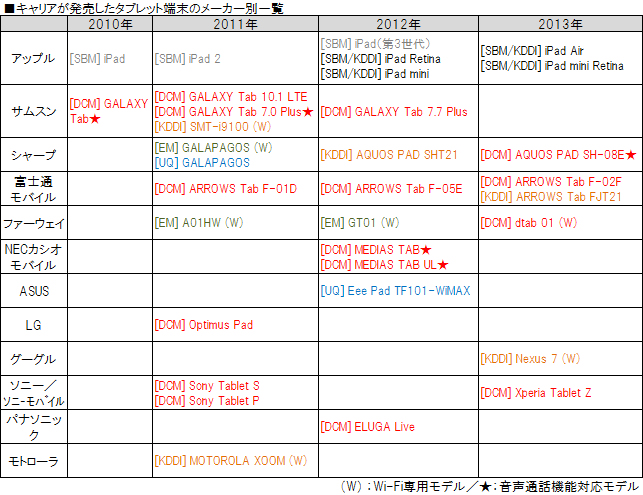Select the ファーウェイ row label
Viewport: 643px width, 495px height.
click(x=34, y=223)
